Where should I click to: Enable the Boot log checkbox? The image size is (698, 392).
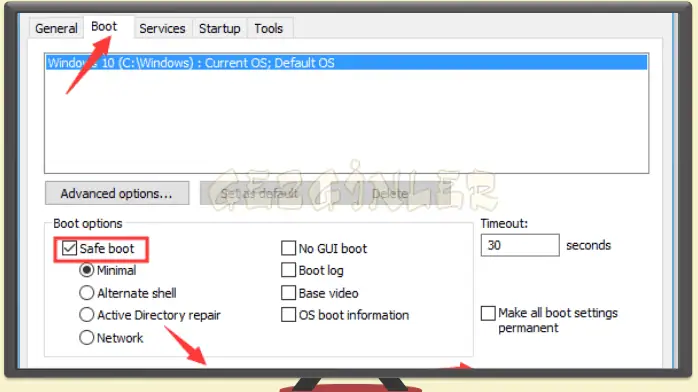288,270
